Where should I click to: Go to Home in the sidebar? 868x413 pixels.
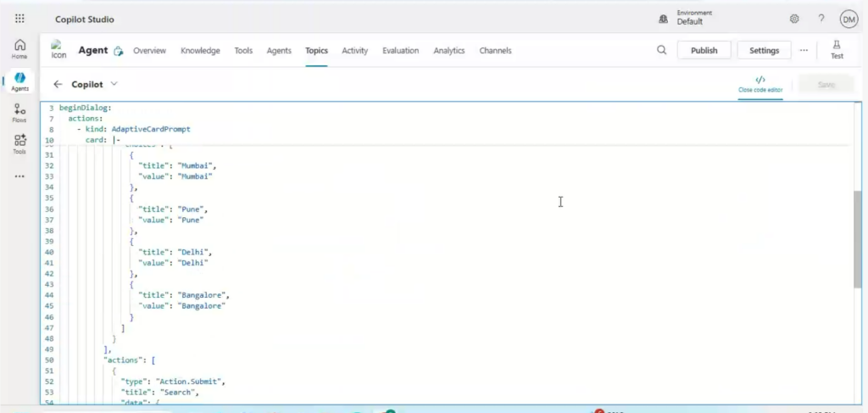pos(19,49)
